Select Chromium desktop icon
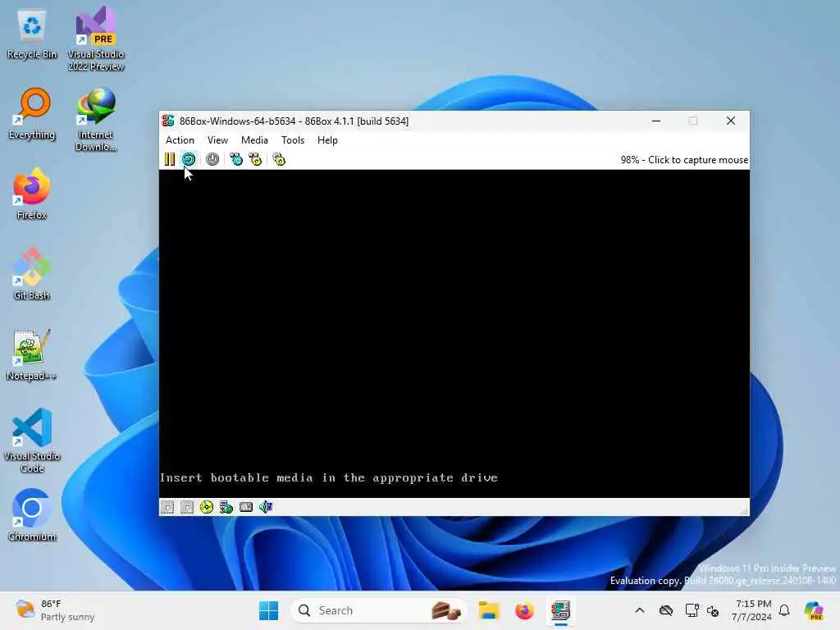 tap(32, 515)
